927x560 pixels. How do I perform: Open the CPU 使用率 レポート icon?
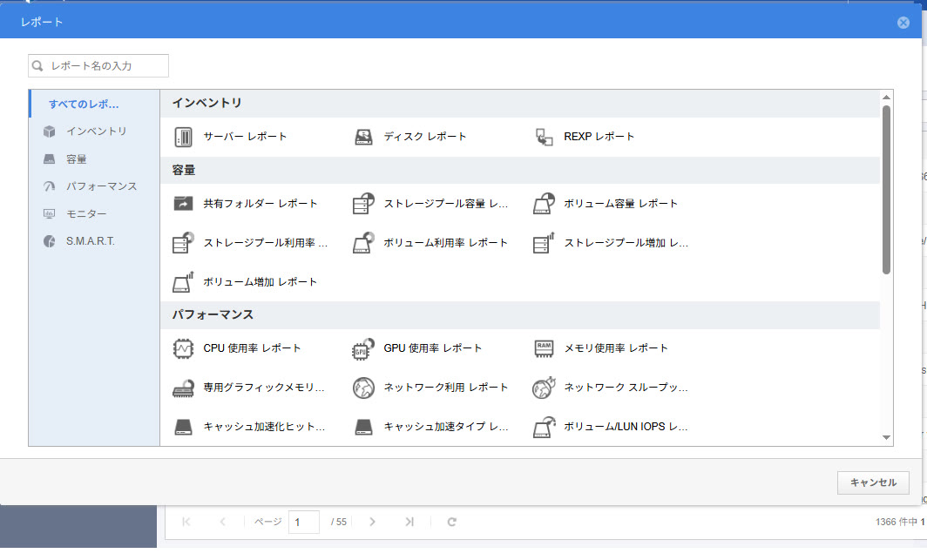click(x=183, y=348)
